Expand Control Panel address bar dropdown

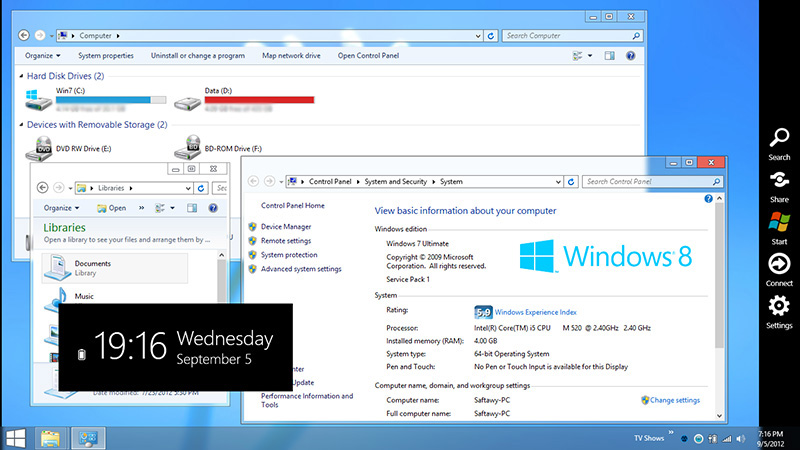tap(558, 182)
